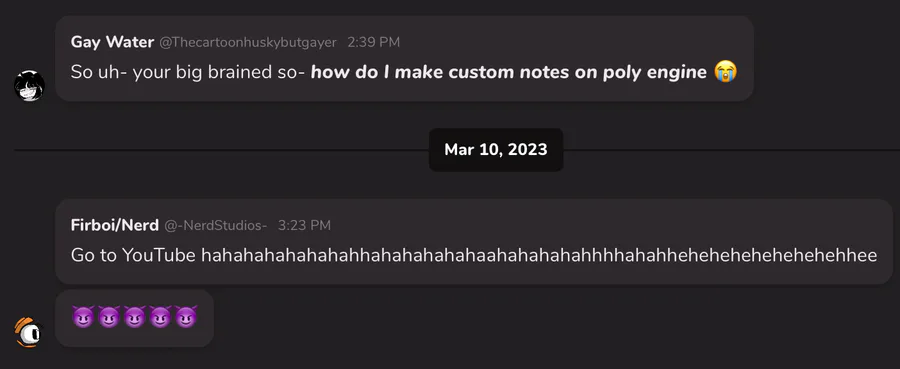Image resolution: width=900 pixels, height=369 pixels.
Task: Click the middle purple devil emoji
Action: point(135,317)
